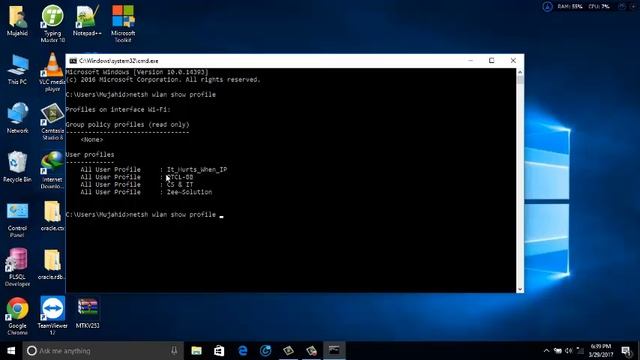Open the Mujahid user folder icon
This screenshot has width=640, height=360.
tap(17, 21)
